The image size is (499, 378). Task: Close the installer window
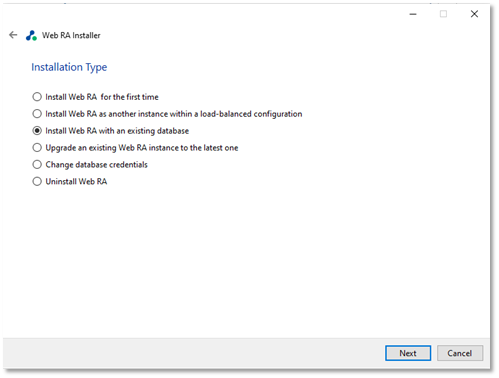(474, 14)
